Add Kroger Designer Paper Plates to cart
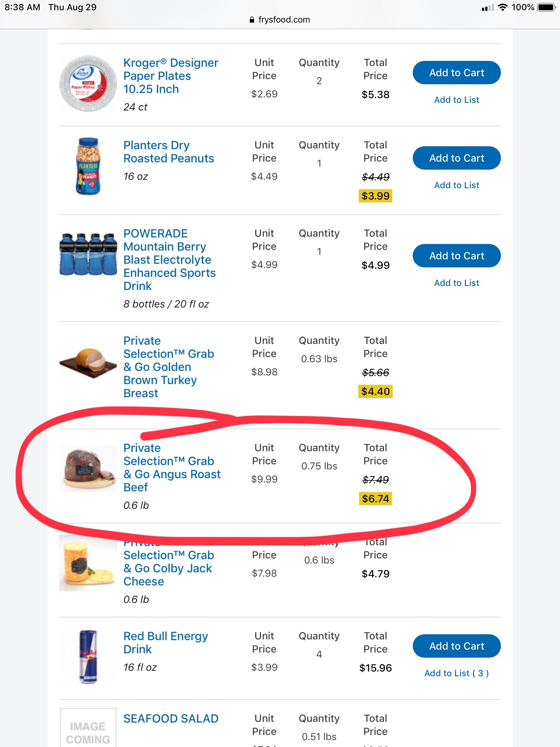560x747 pixels. coord(456,73)
